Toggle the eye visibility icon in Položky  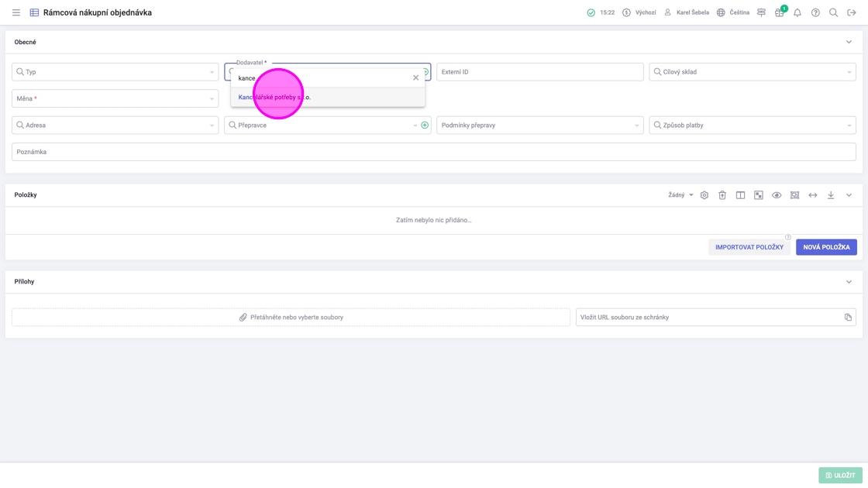click(777, 195)
